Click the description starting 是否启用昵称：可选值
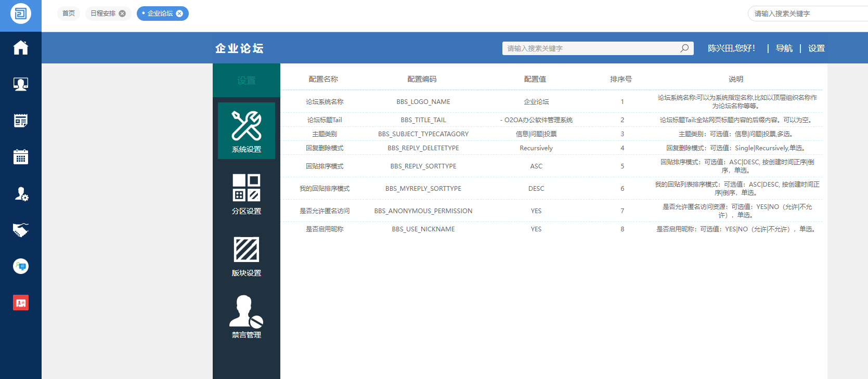 point(737,229)
